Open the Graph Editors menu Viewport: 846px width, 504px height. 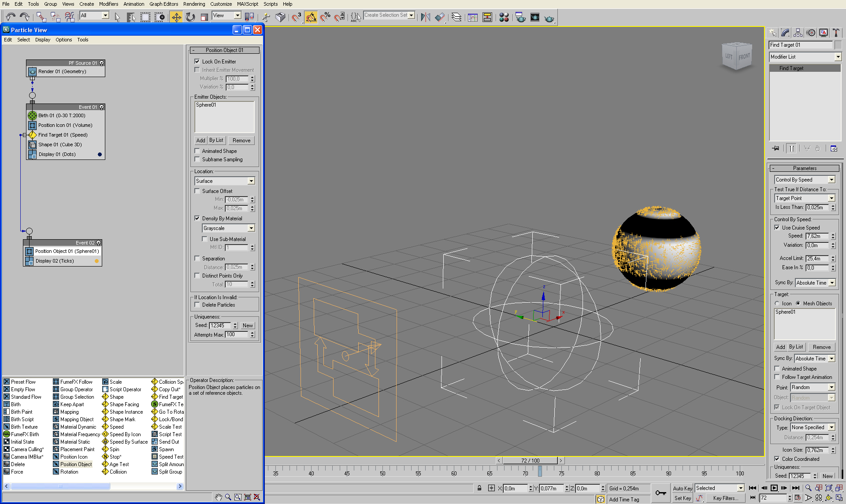coord(163,4)
